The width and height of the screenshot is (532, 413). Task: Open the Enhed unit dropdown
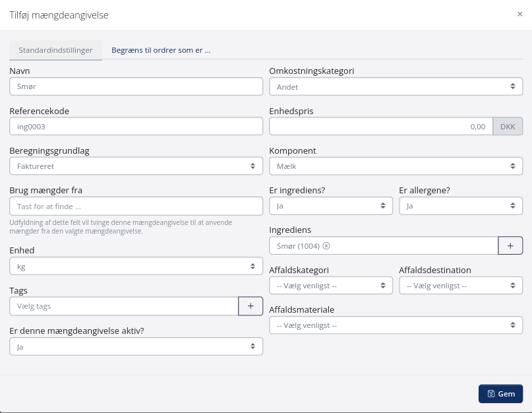coord(136,267)
